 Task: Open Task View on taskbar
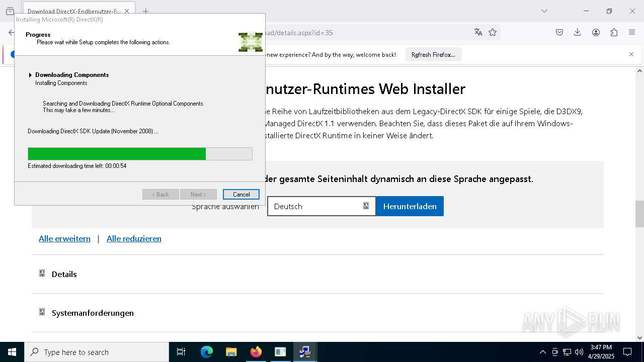point(181,352)
